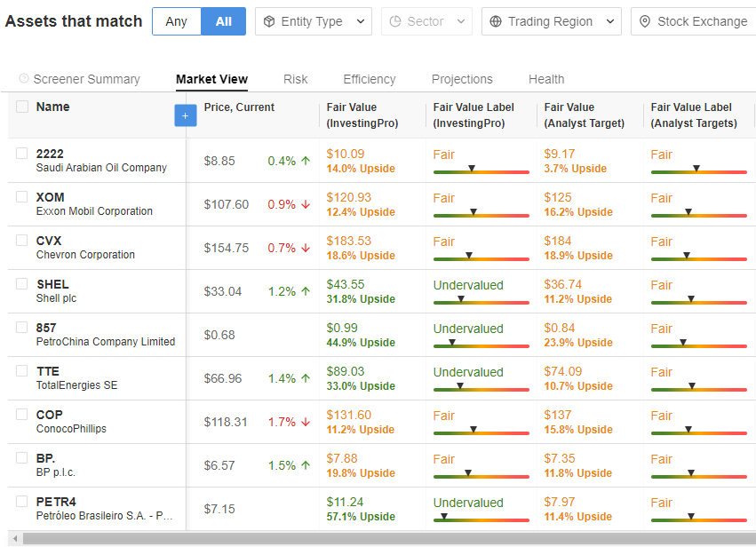Click the Screener Summary help icon
The width and height of the screenshot is (756, 547).
(24, 78)
